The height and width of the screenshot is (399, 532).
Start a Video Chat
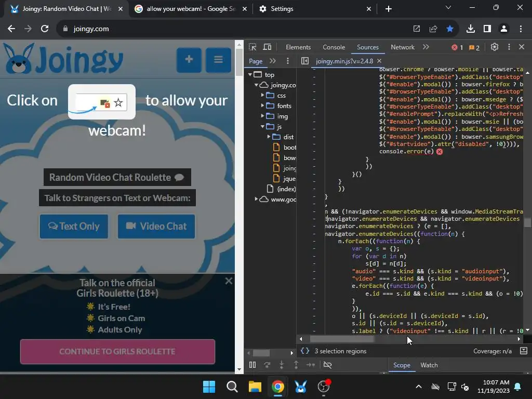(156, 227)
